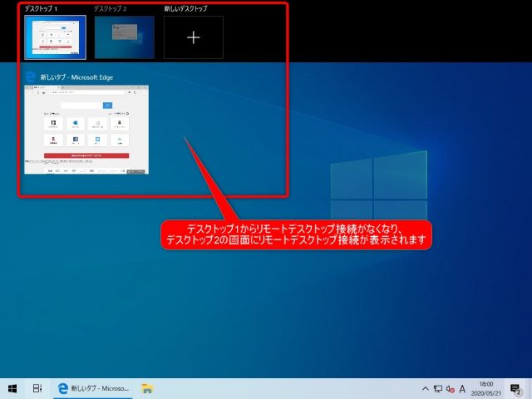532x399 pixels.
Task: Click the Edge icon beside the window title
Action: [30, 77]
